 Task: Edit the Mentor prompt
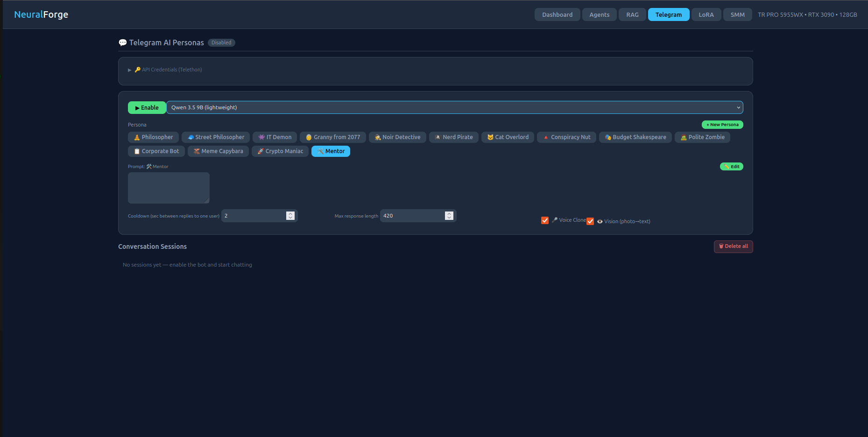point(731,167)
